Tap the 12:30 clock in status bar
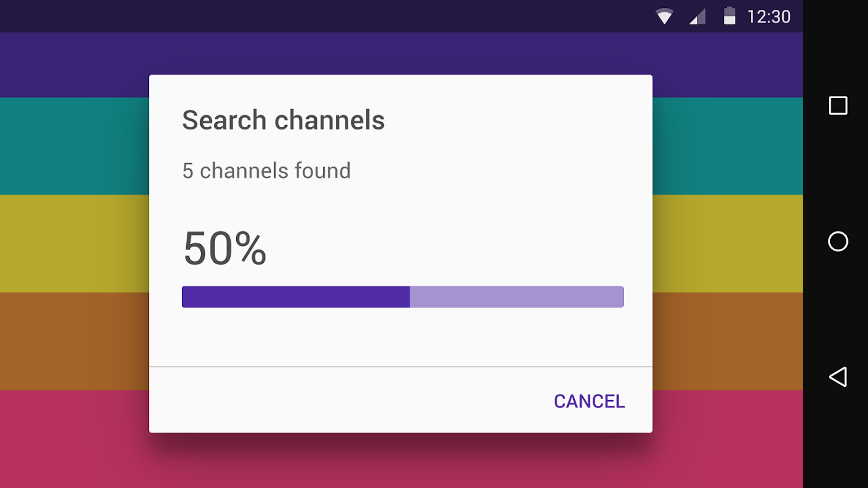The height and width of the screenshot is (488, 868). coord(769,16)
